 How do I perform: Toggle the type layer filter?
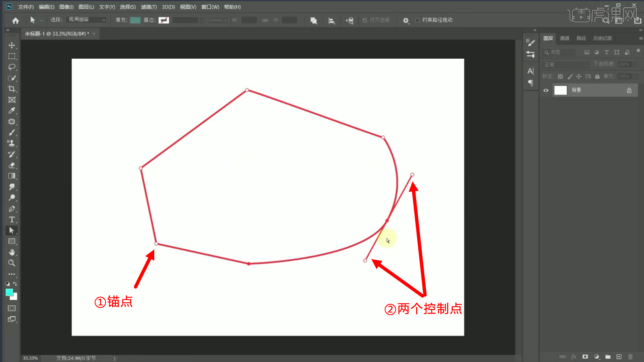(x=606, y=52)
